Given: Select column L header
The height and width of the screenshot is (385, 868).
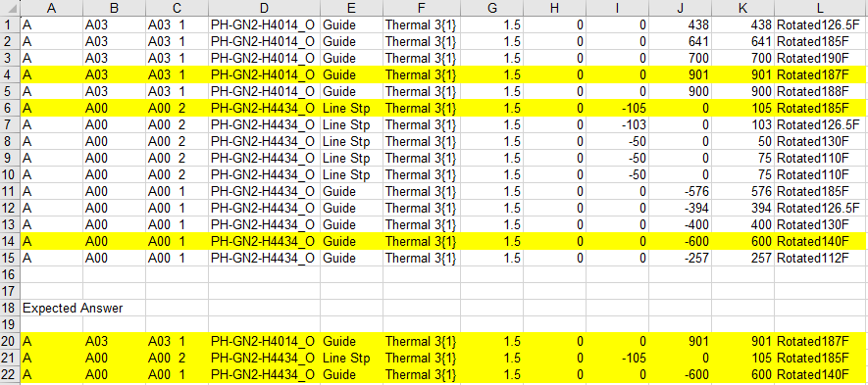Looking at the screenshot, I should pos(820,8).
